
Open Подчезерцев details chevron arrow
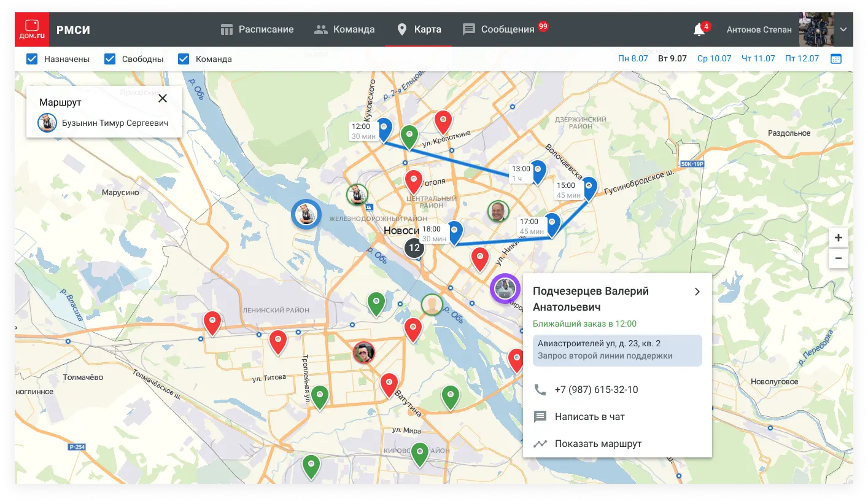(x=697, y=292)
